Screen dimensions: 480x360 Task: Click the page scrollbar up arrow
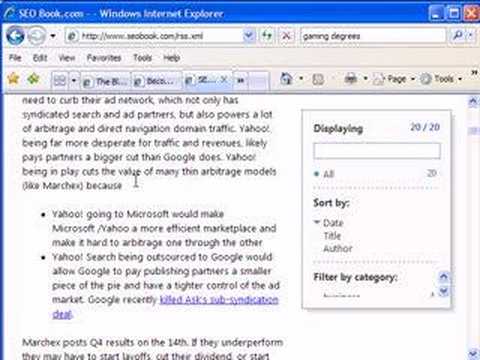pos(473,101)
